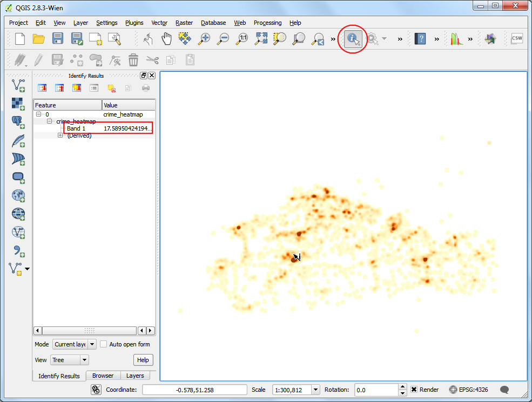Open the CSW catalog client icon

(517, 39)
